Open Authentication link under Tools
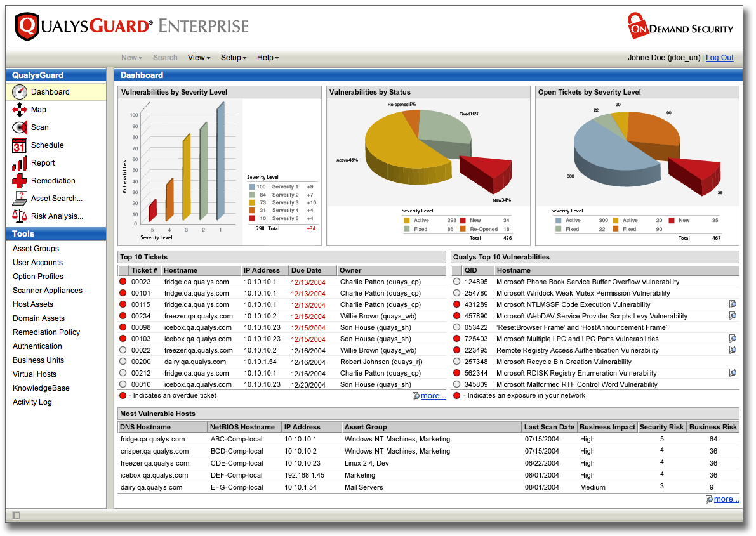 37,346
